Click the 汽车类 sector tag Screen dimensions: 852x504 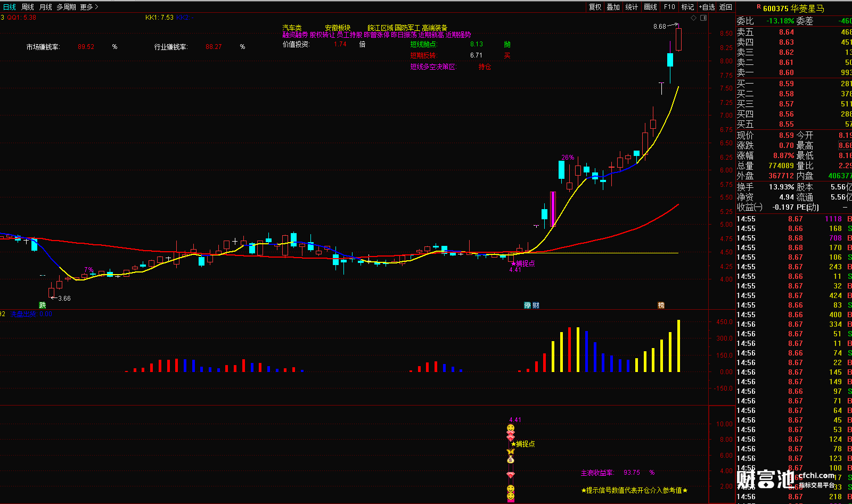click(292, 28)
